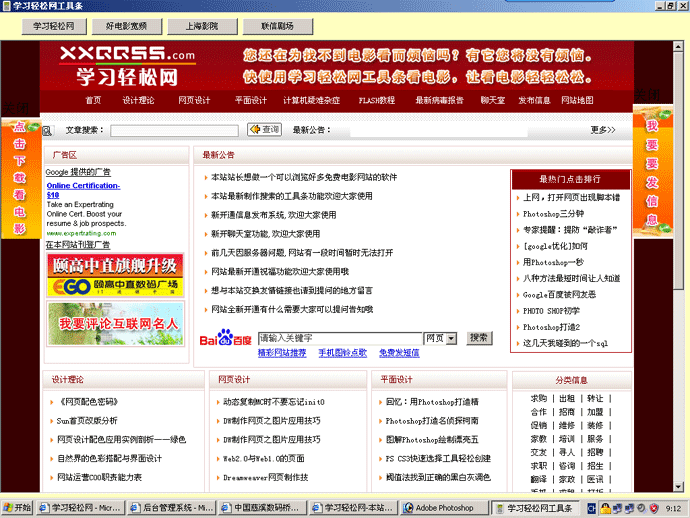Open FLASH教程 in the nav bar
This screenshot has height=518, width=690.
pos(377,100)
